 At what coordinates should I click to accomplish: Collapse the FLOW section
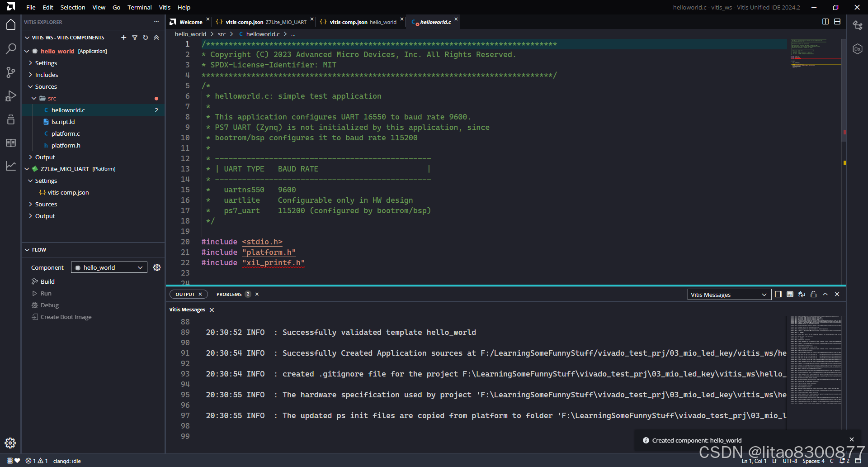(27, 250)
